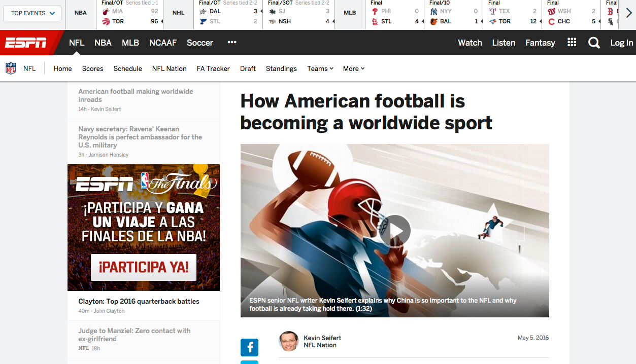
Task: Click the article headline about American football
Action: click(366, 112)
